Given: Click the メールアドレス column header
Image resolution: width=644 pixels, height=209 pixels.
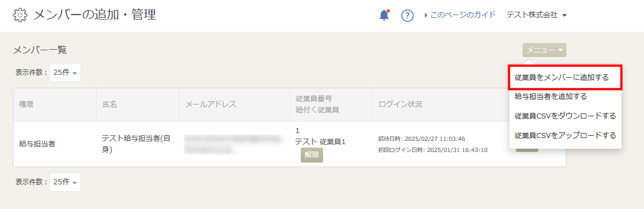Looking at the screenshot, I should coord(211,104).
